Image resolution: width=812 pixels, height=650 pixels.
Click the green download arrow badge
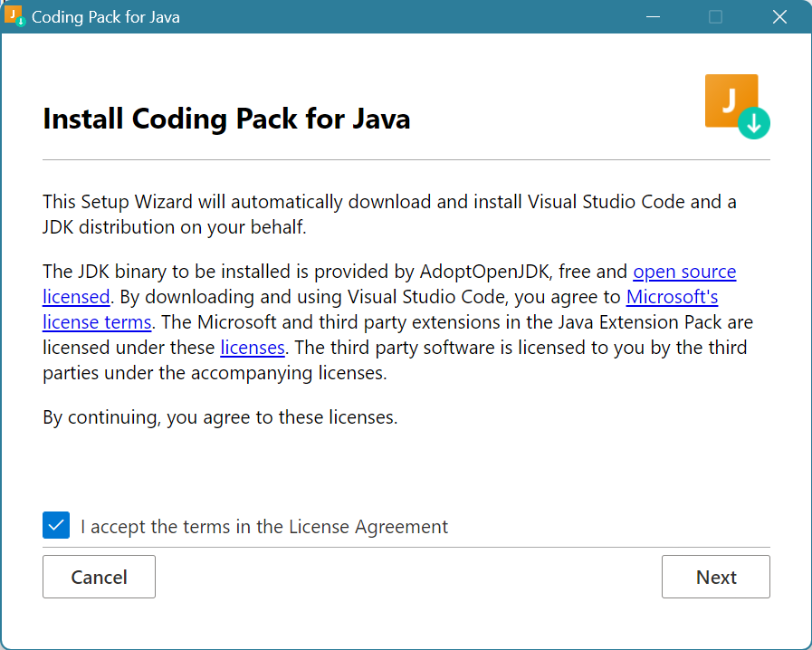754,122
